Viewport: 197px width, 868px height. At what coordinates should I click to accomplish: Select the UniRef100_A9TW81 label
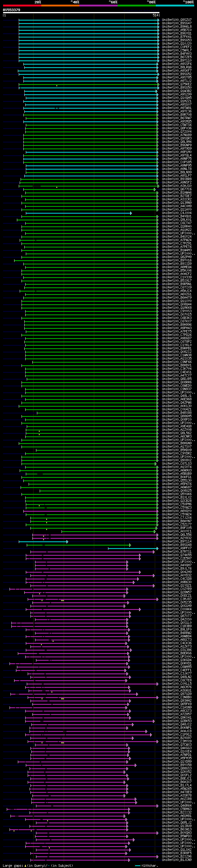176,108
